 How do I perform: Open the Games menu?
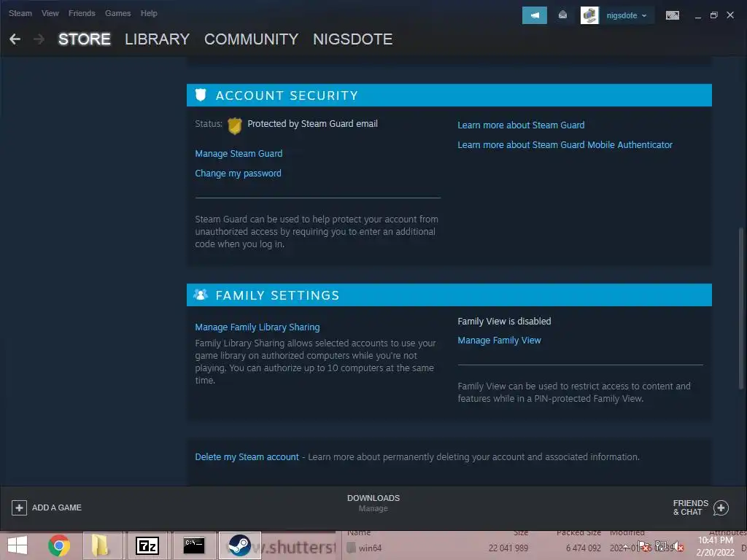(117, 13)
